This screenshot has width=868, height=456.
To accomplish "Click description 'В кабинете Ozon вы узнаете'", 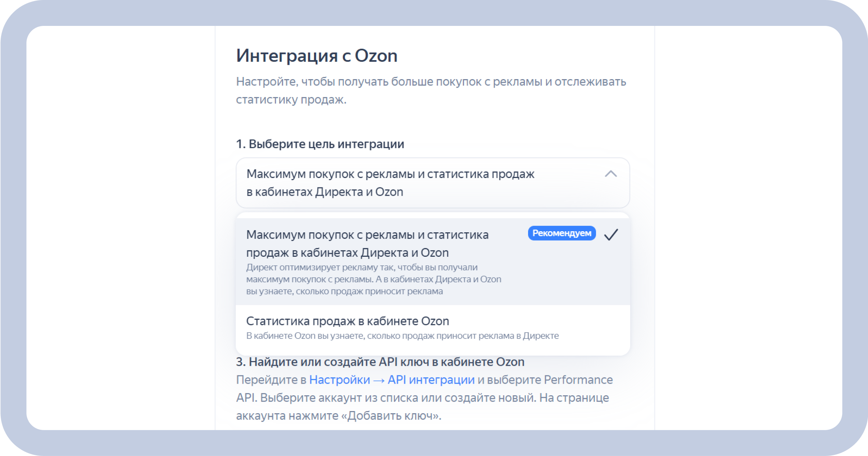I will pyautogui.click(x=402, y=336).
